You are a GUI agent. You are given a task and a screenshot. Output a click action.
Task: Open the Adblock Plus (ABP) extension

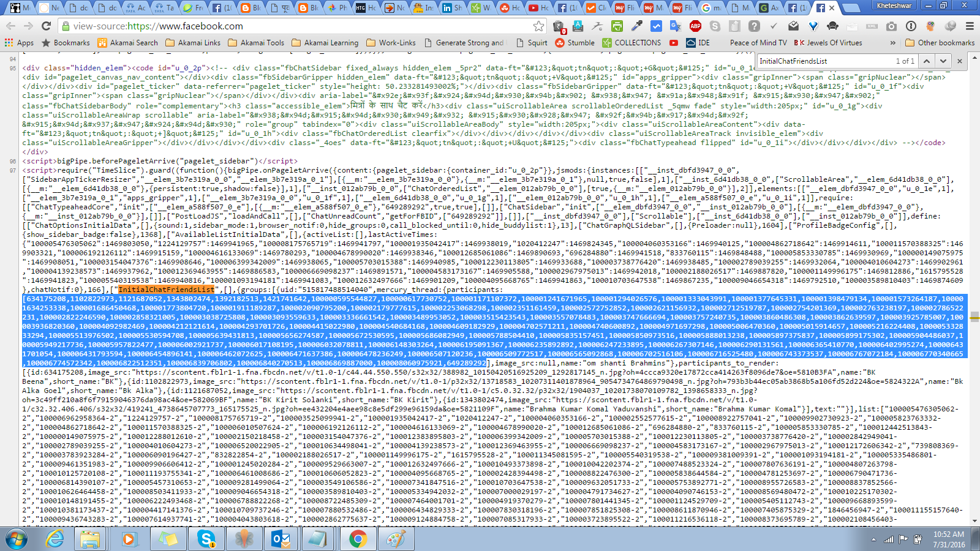(695, 26)
